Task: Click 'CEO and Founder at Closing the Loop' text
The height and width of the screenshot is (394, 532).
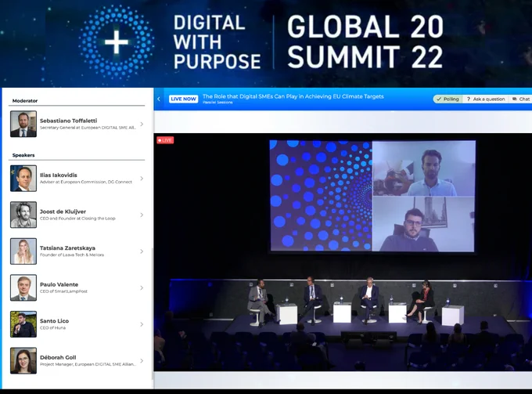Action: [x=77, y=219]
